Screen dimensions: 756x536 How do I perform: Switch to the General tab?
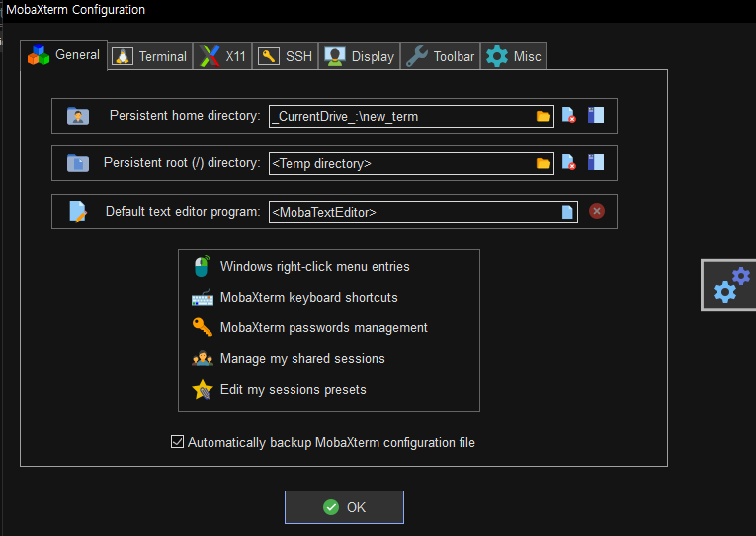[x=63, y=55]
